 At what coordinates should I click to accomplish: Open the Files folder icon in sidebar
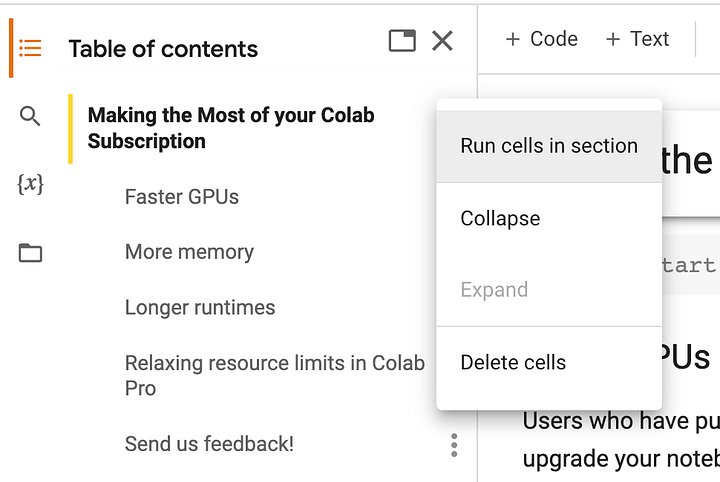[31, 253]
